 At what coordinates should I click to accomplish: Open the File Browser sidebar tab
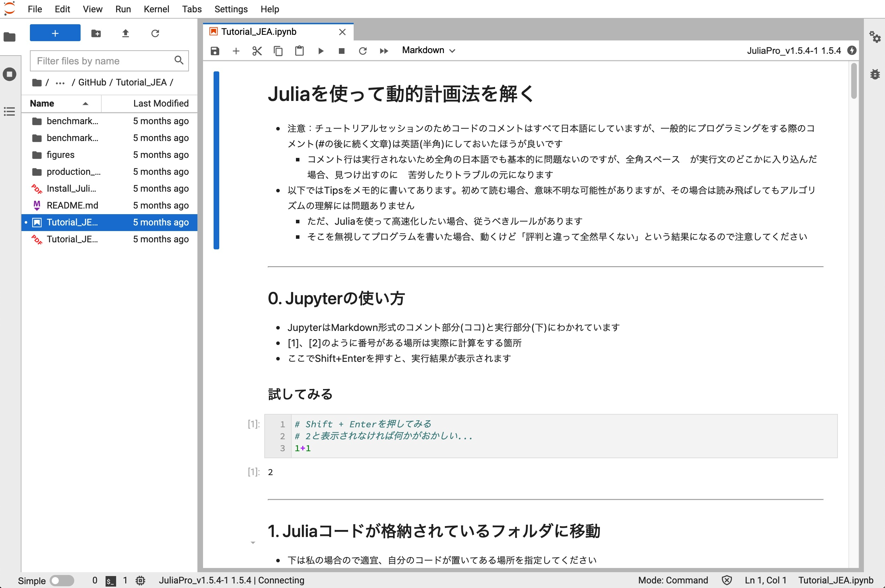click(10, 37)
